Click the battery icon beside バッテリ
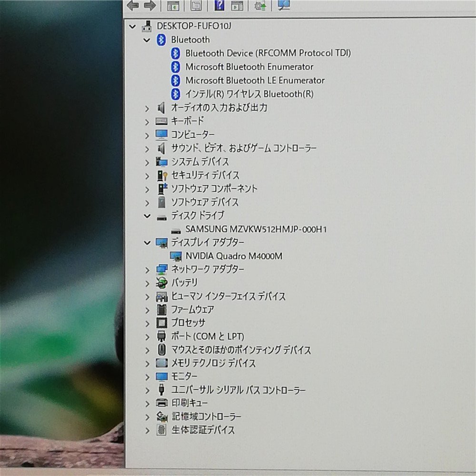 (161, 283)
